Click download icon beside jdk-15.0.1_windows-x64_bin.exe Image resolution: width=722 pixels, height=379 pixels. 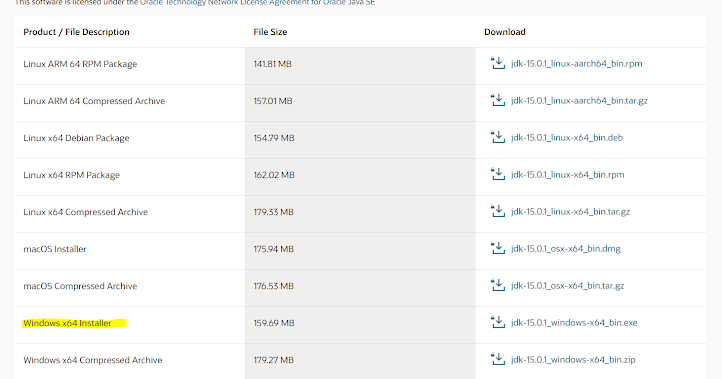[x=498, y=322]
